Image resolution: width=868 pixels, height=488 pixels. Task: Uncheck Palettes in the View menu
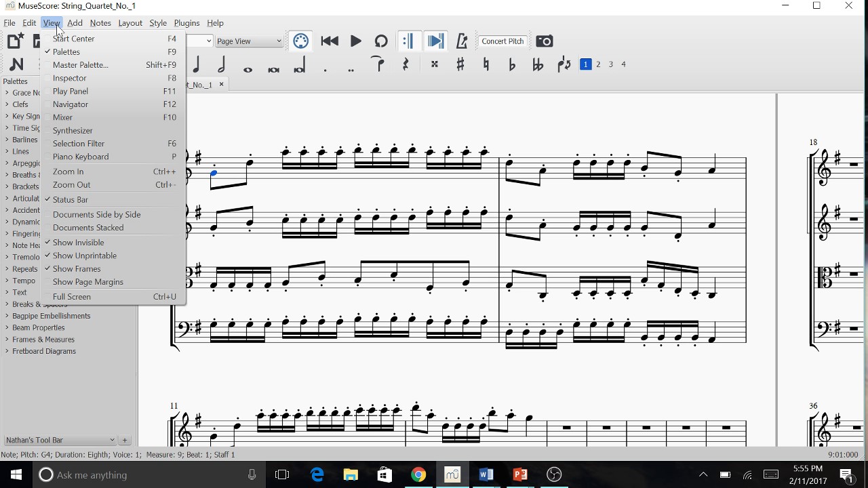pyautogui.click(x=113, y=52)
